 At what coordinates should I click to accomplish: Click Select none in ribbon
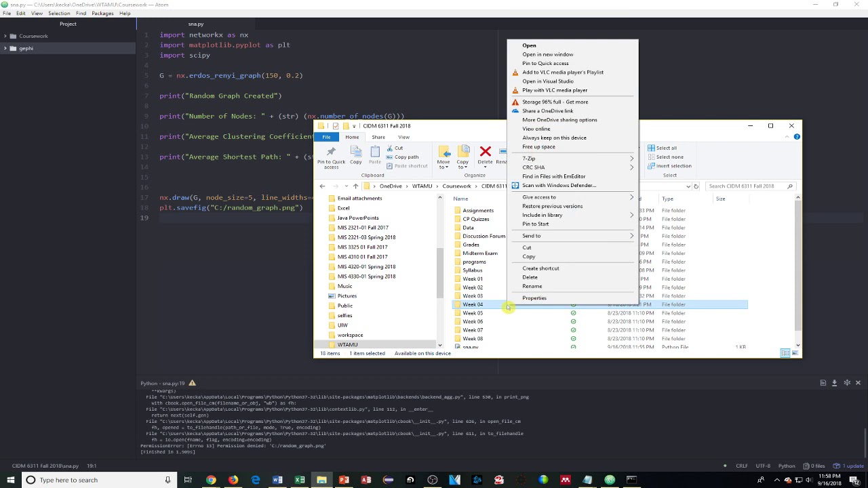tap(665, 157)
